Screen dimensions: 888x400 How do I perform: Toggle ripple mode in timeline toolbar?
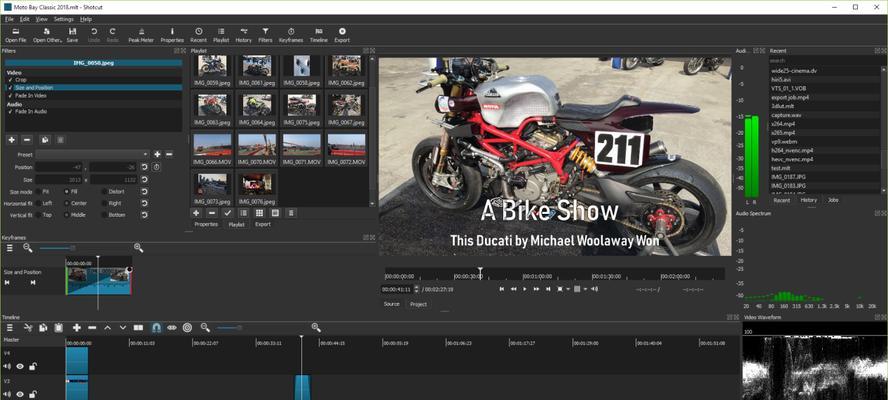point(187,328)
